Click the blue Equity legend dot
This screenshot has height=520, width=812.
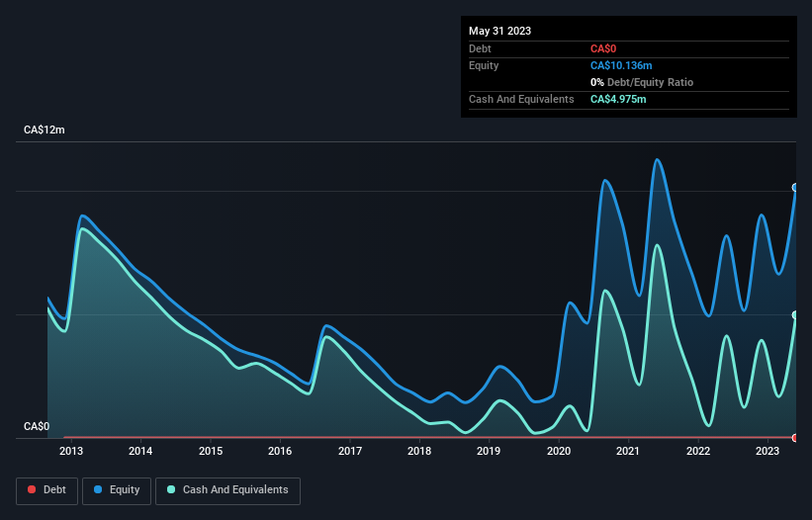[98, 489]
